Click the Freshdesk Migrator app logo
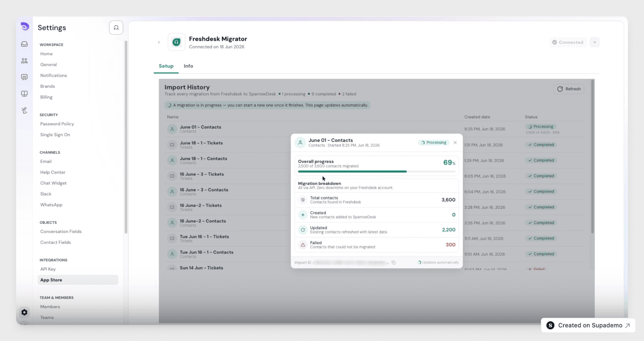The image size is (644, 341). coord(176,42)
